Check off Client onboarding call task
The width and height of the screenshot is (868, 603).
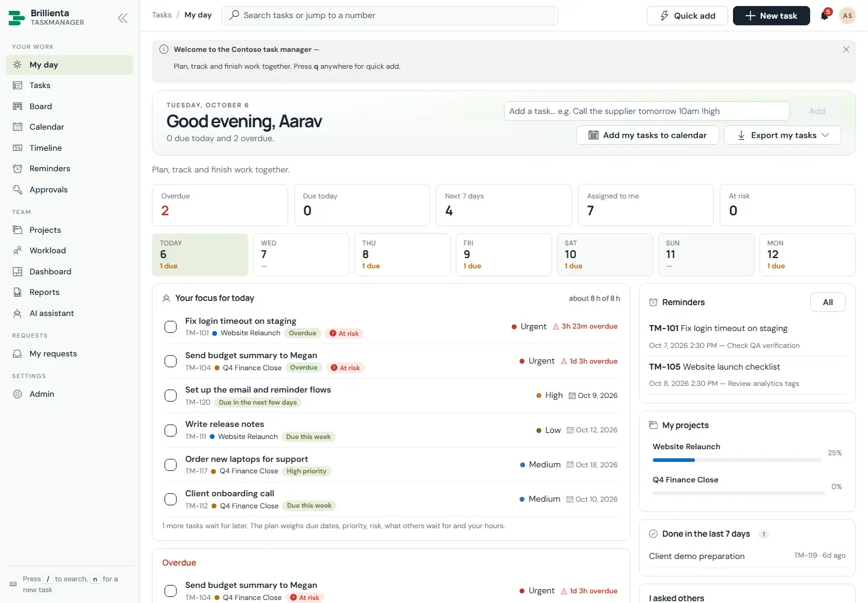171,499
